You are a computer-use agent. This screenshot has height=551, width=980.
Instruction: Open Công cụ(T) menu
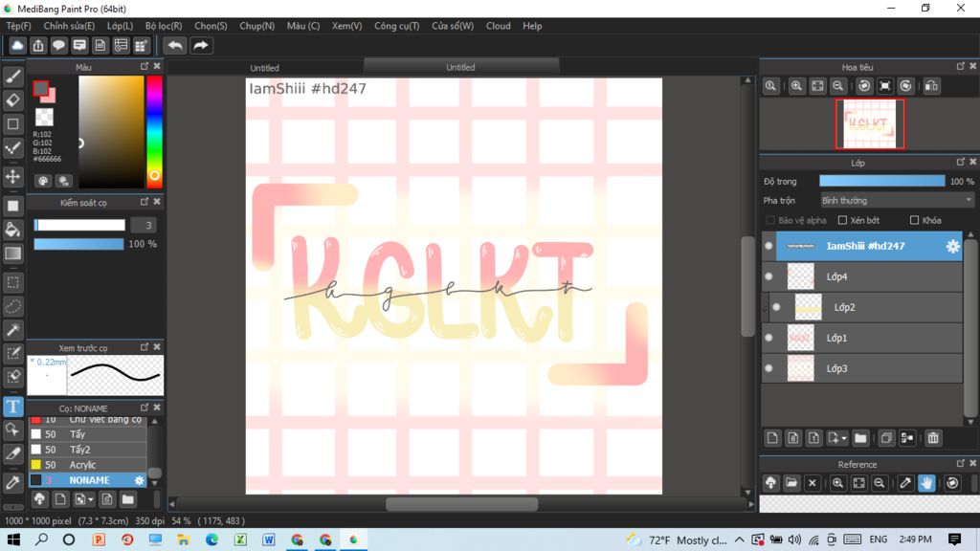[397, 26]
